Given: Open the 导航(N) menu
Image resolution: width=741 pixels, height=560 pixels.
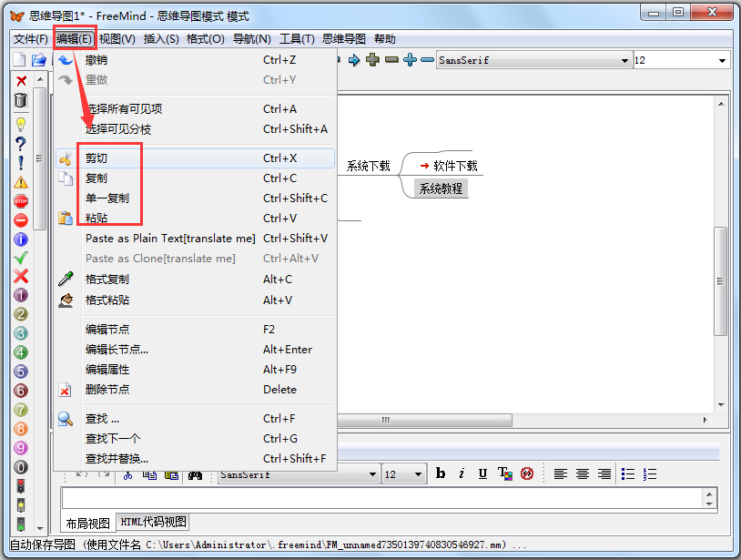Looking at the screenshot, I should pos(252,39).
